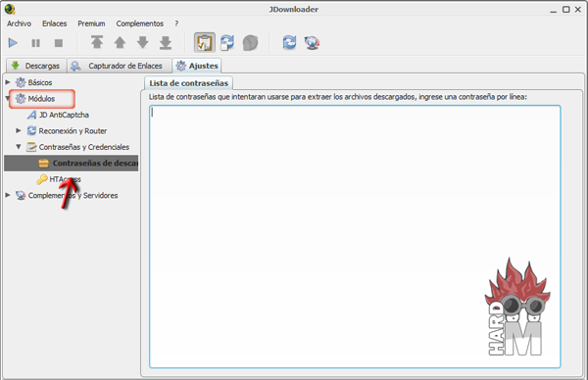The width and height of the screenshot is (588, 380).
Task: Move selection to top of list
Action: [x=97, y=42]
